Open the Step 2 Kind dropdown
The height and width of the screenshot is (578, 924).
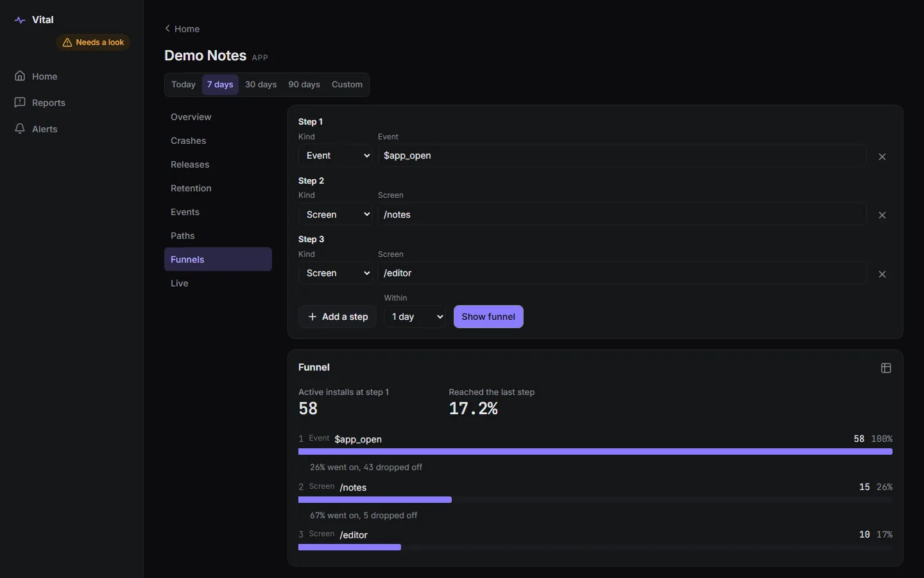pyautogui.click(x=336, y=215)
